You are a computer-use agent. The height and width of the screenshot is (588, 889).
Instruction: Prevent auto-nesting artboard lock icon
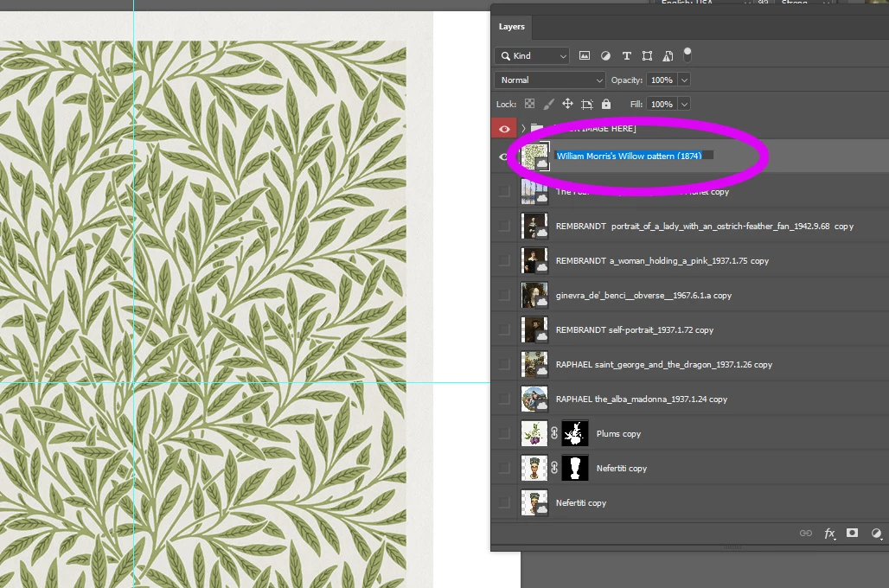pyautogui.click(x=587, y=105)
